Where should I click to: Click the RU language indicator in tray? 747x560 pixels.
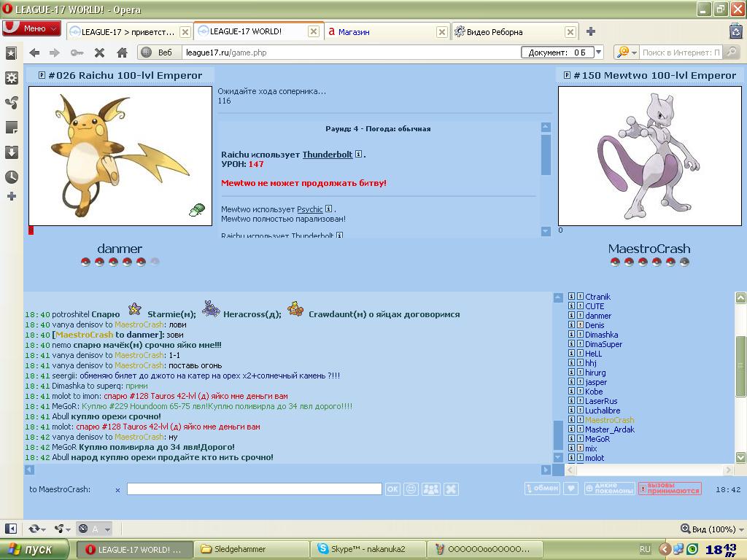tap(645, 550)
